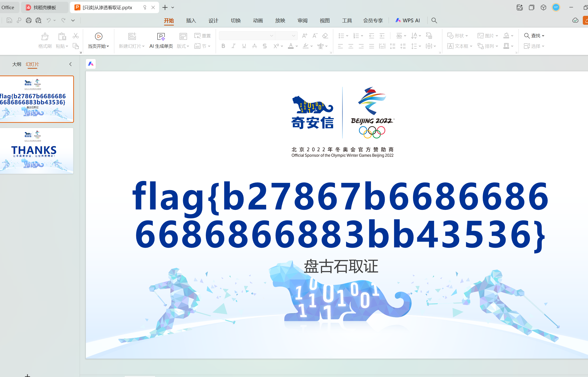
Task: Toggle Underline formatting
Action: [x=244, y=46]
